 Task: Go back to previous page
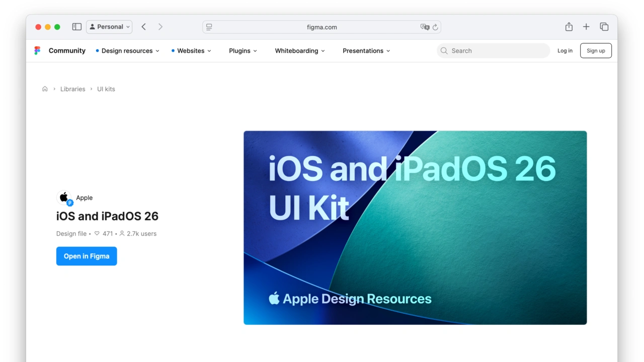tap(144, 27)
